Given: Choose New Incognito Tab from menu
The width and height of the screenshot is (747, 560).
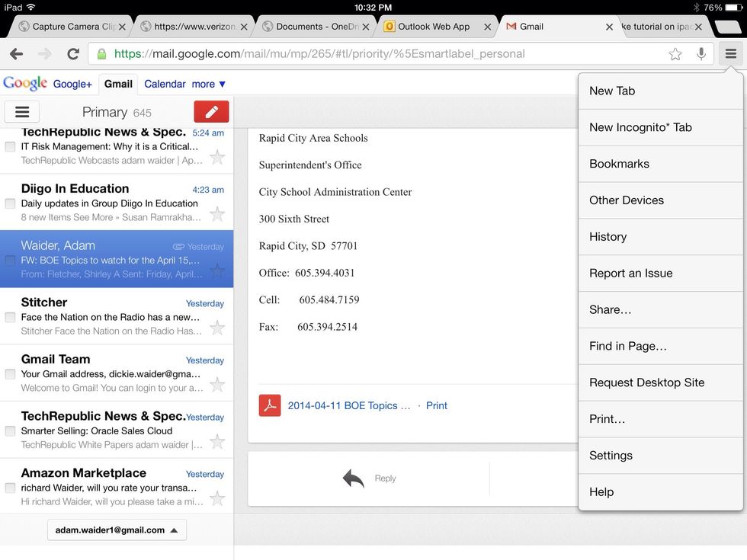Looking at the screenshot, I should pos(640,127).
